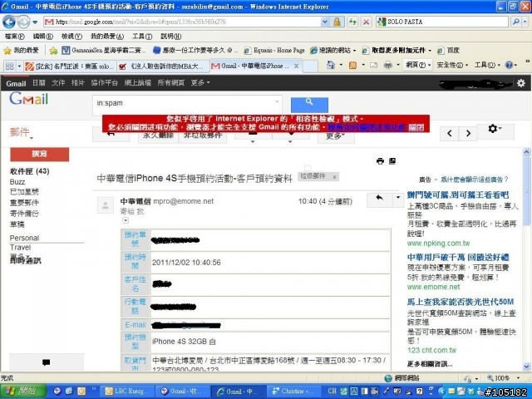Click the Gmail settings gear in black bar
532x399 pixels.
521,83
